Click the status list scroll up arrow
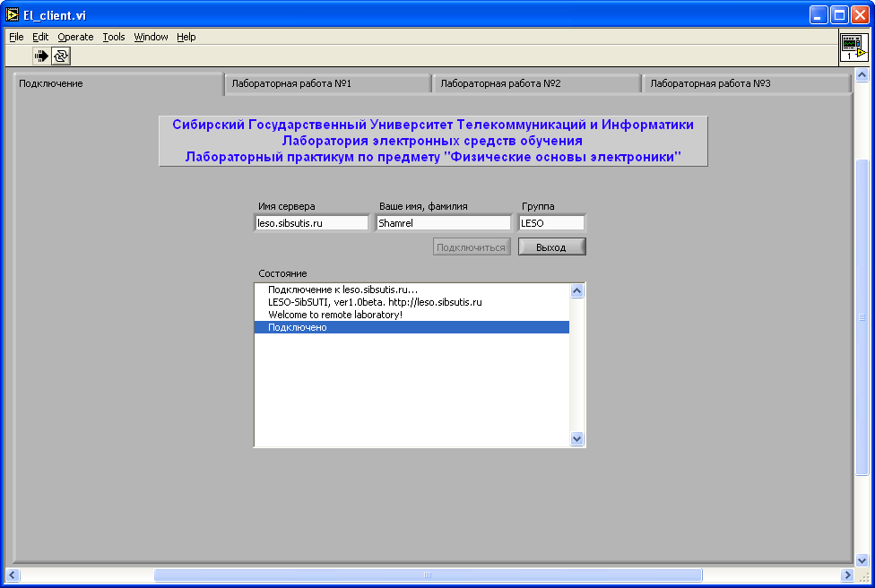The width and height of the screenshot is (875, 588). pos(577,290)
